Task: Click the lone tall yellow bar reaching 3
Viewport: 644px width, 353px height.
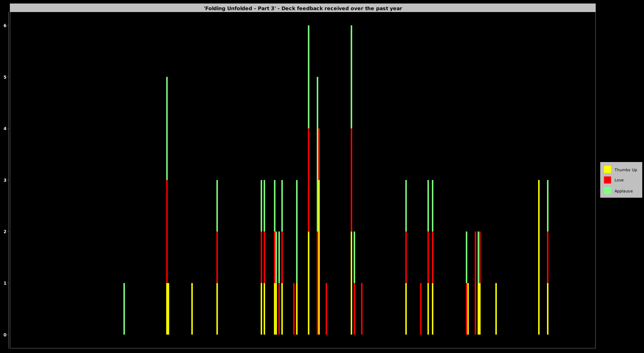Action: click(539, 257)
